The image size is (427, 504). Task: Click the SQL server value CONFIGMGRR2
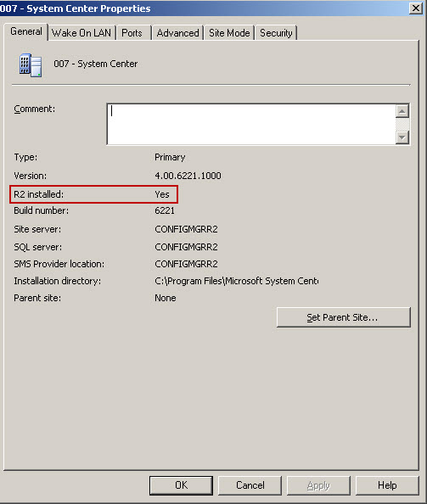[186, 247]
